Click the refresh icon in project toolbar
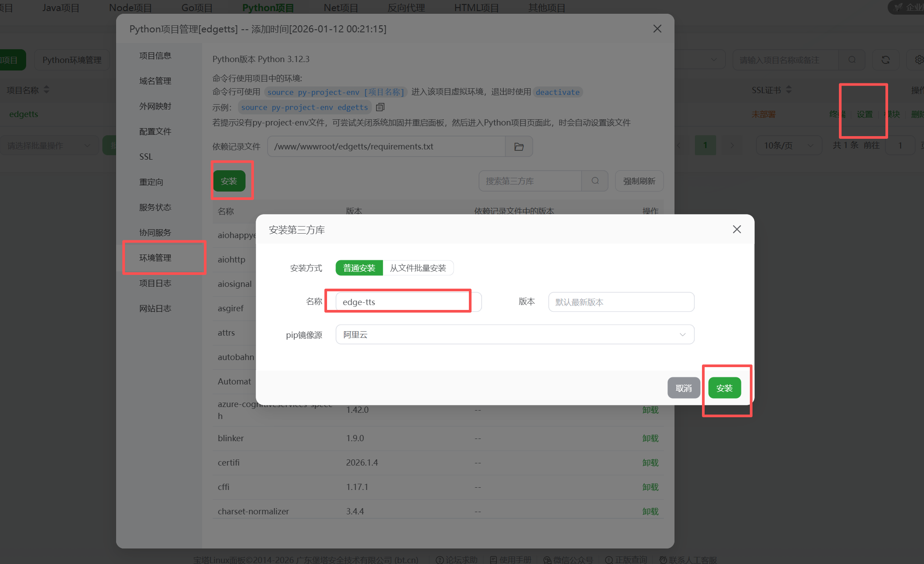 pos(885,60)
